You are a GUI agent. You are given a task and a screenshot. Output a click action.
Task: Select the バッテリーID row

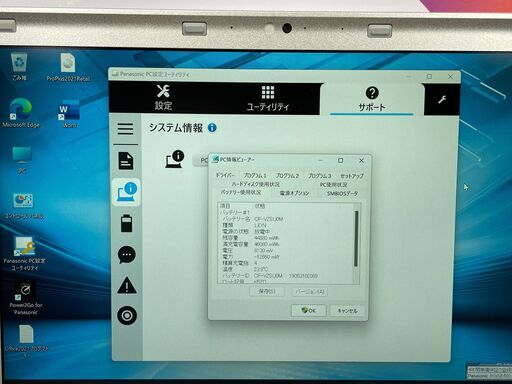point(285,276)
